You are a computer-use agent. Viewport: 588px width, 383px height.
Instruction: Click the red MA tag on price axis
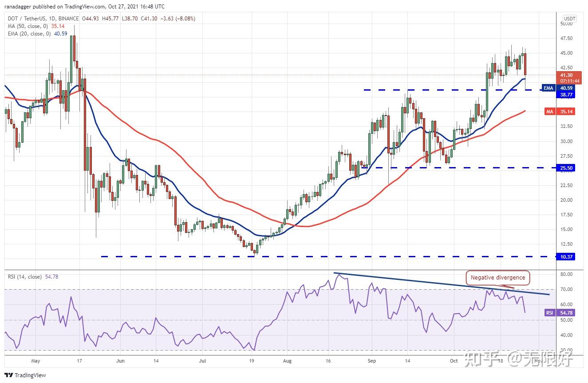click(x=550, y=112)
